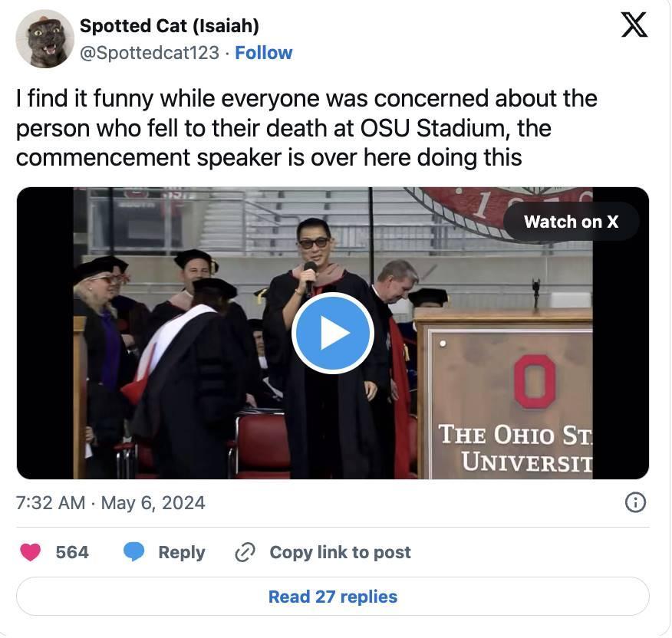
Task: Follow the Spottedcat123 account
Action: [263, 53]
